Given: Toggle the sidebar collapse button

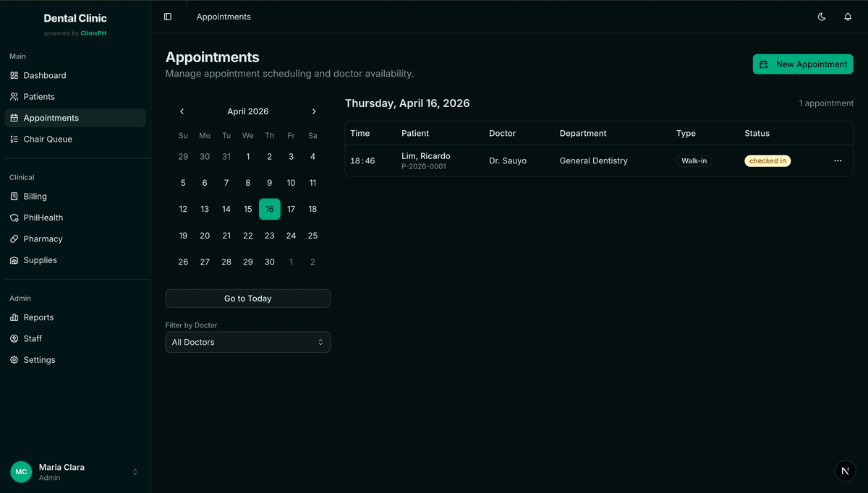Looking at the screenshot, I should pos(169,17).
